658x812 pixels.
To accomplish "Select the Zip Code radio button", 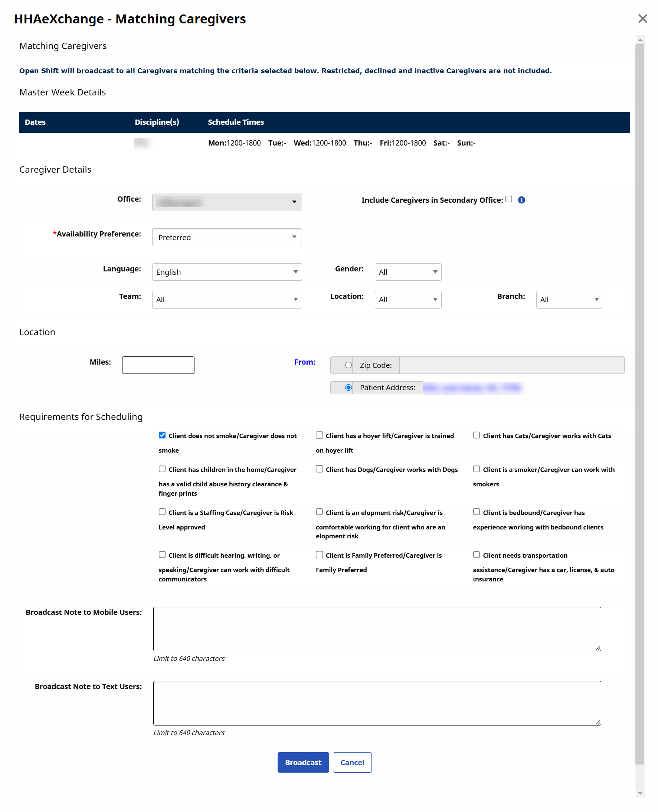I will tap(348, 365).
